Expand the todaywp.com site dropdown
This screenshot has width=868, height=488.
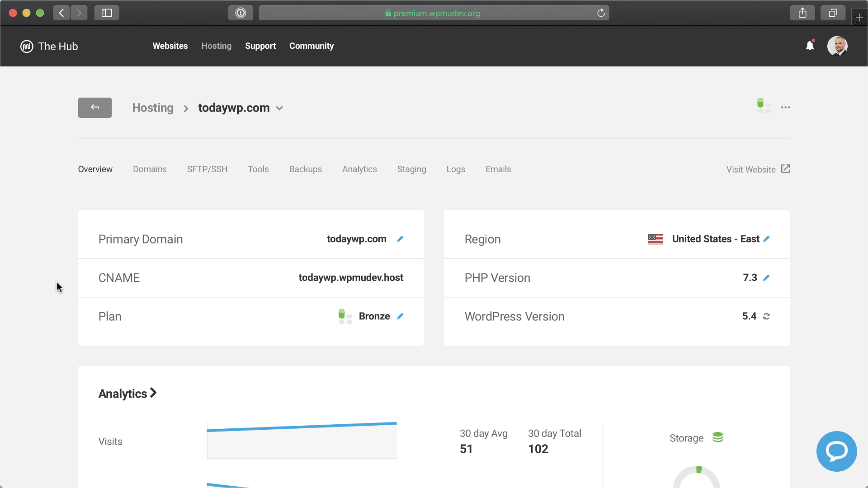pyautogui.click(x=279, y=108)
